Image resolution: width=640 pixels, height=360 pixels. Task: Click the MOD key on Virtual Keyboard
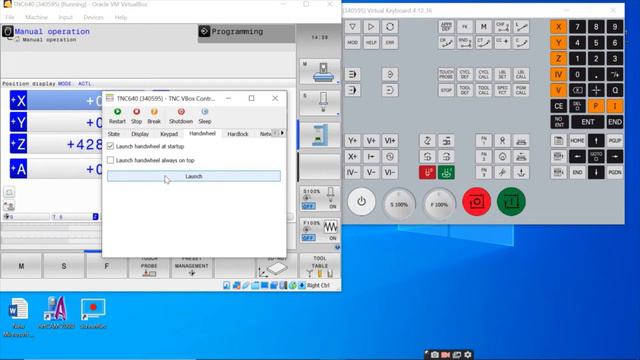[352, 42]
